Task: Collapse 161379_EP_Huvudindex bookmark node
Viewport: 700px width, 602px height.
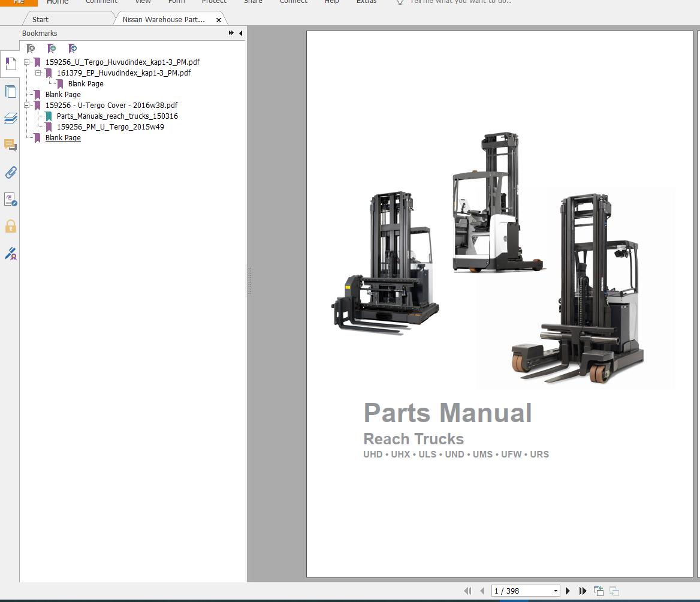Action: (38, 73)
